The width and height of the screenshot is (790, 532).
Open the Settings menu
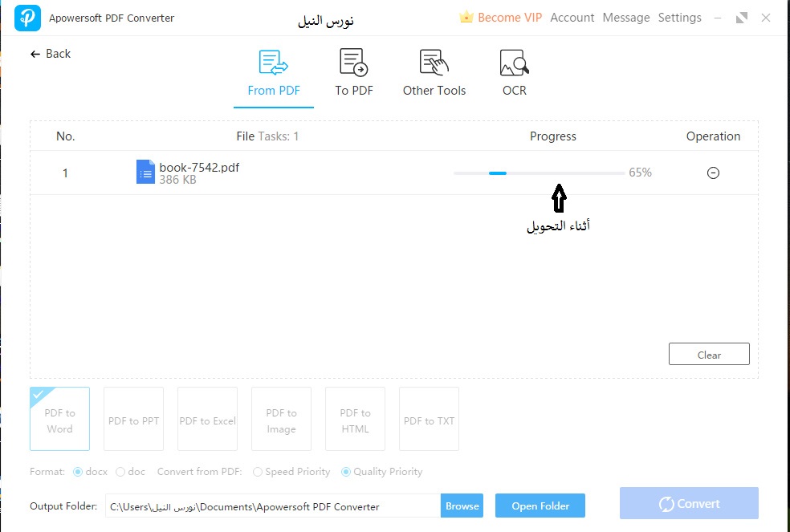tap(679, 18)
